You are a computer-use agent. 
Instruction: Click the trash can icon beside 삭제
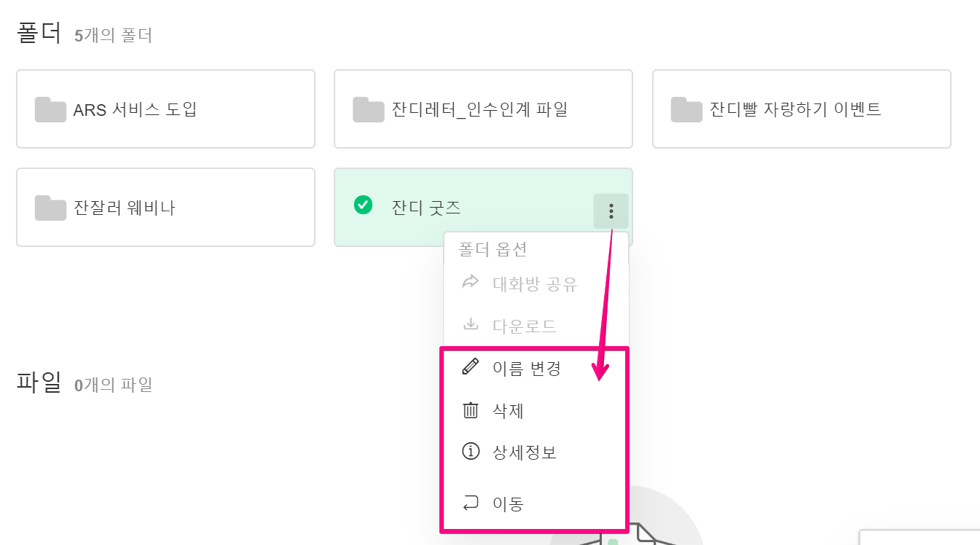pyautogui.click(x=471, y=411)
